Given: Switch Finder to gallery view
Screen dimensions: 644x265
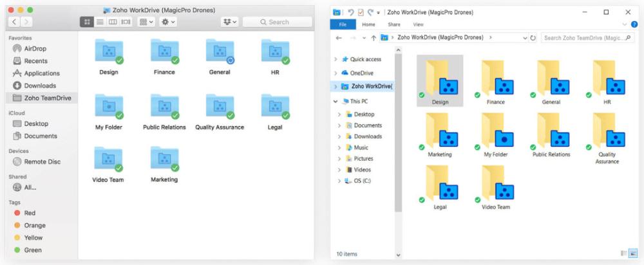Looking at the screenshot, I should (x=126, y=22).
